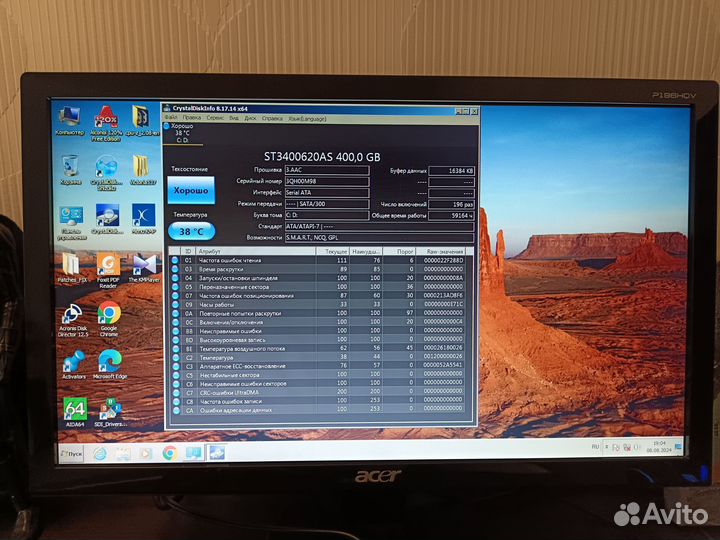Click the Raw-значения column header
The width and height of the screenshot is (720, 540).
[443, 251]
